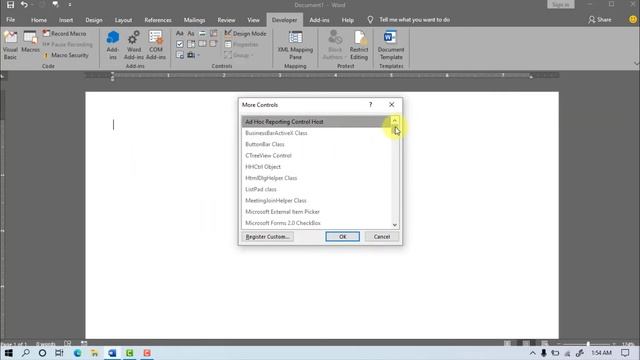This screenshot has width=640, height=360.
Task: Select ButtonBar Class entry
Action: point(316,144)
